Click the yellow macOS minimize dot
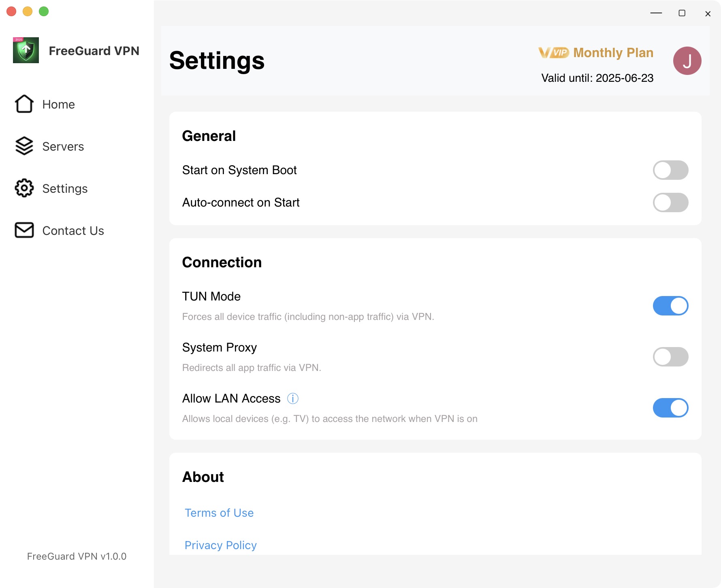 coord(28,11)
